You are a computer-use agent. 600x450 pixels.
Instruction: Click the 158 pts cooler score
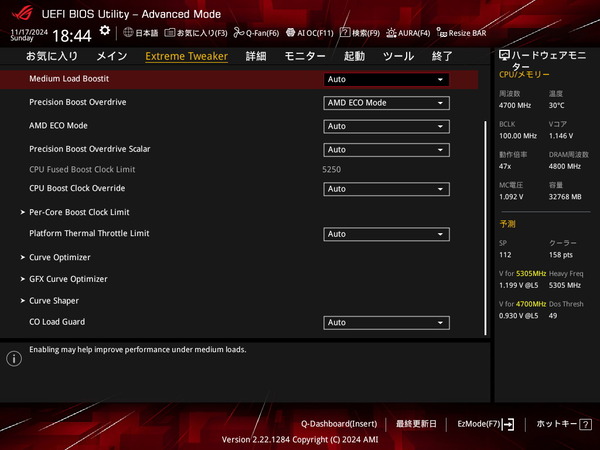pyautogui.click(x=561, y=255)
